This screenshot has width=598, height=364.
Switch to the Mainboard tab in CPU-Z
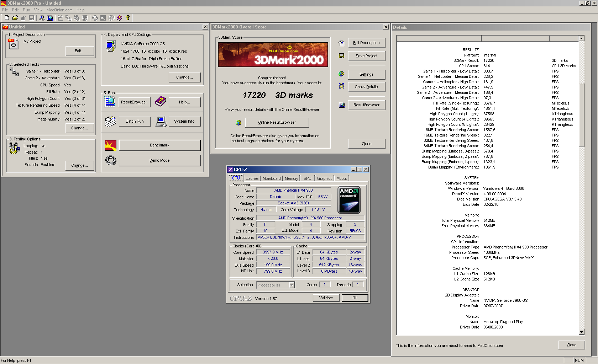coord(272,178)
